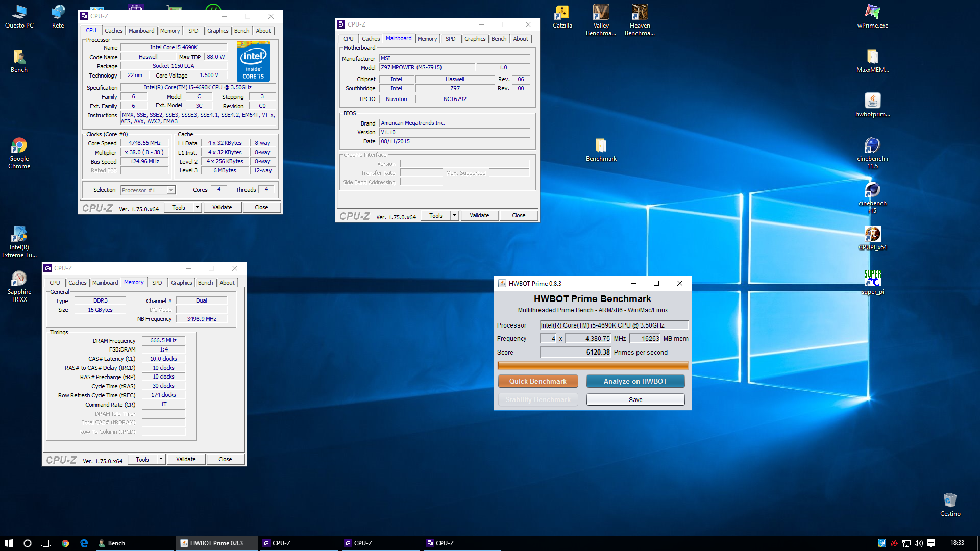Open the Cestino recycle bin
This screenshot has width=980, height=551.
(x=950, y=505)
